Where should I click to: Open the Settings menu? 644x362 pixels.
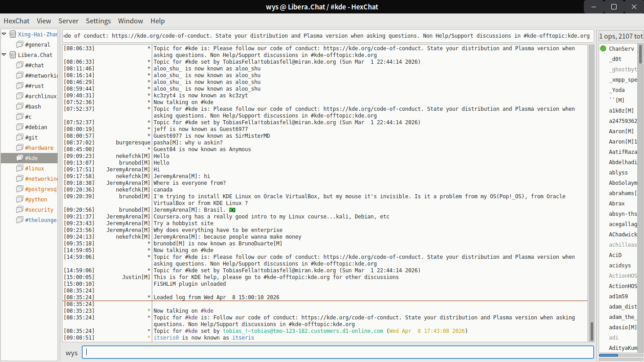[98, 21]
